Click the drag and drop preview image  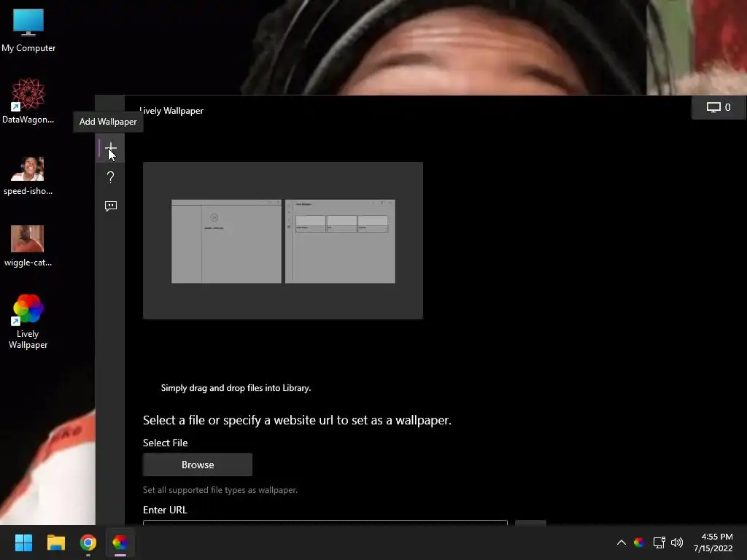click(x=283, y=240)
